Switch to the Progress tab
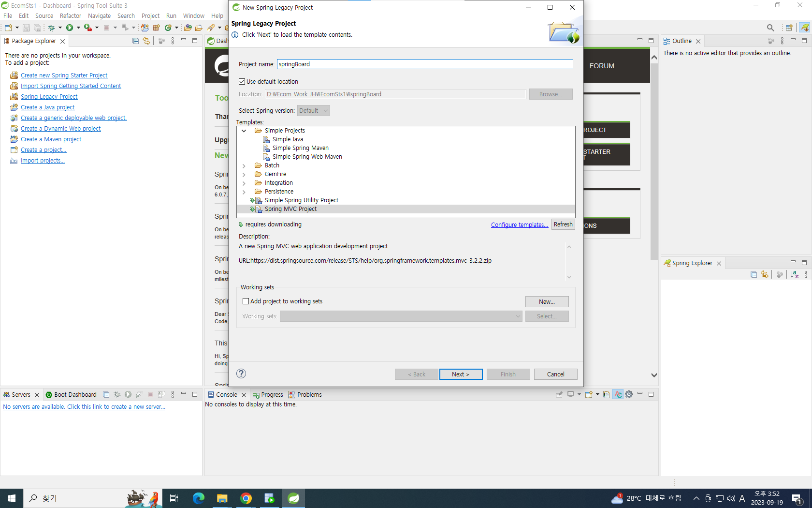Image resolution: width=812 pixels, height=508 pixels. 268,394
